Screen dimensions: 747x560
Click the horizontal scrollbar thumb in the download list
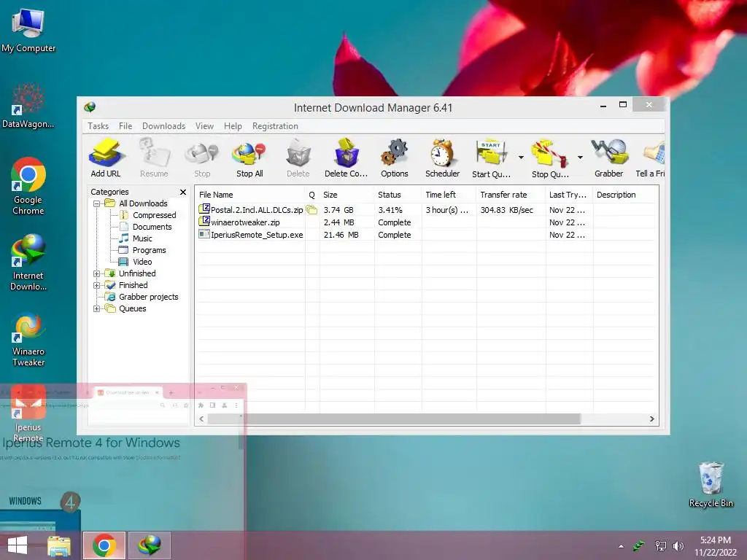click(x=394, y=419)
